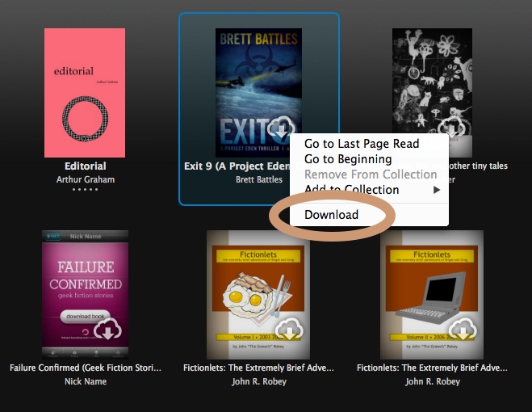Viewport: 532px width, 412px height.
Task: Click Fictionlets title under the laptop cover
Action: (432, 368)
